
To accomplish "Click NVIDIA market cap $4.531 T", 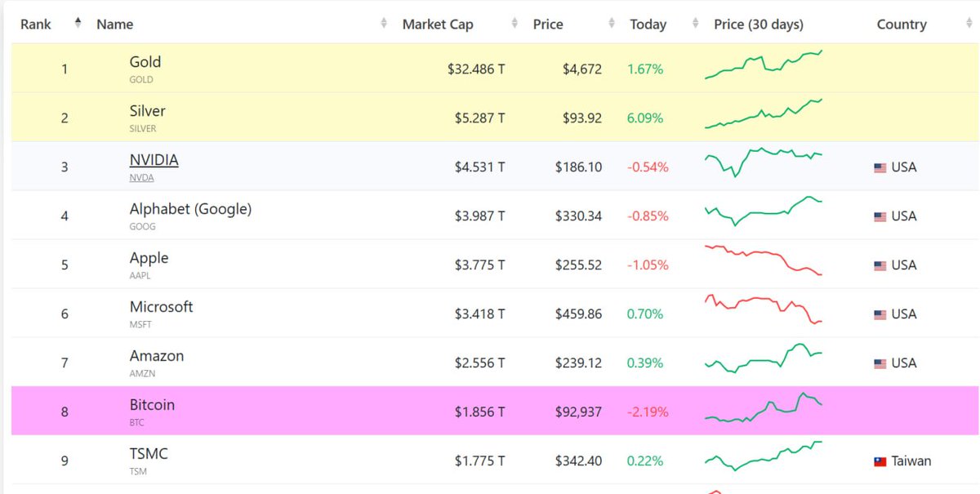I will pyautogui.click(x=480, y=167).
